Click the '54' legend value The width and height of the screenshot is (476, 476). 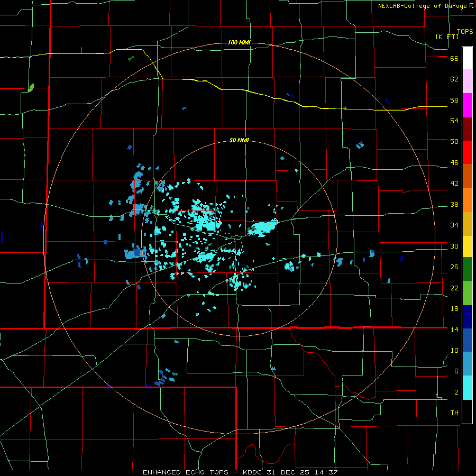point(454,121)
